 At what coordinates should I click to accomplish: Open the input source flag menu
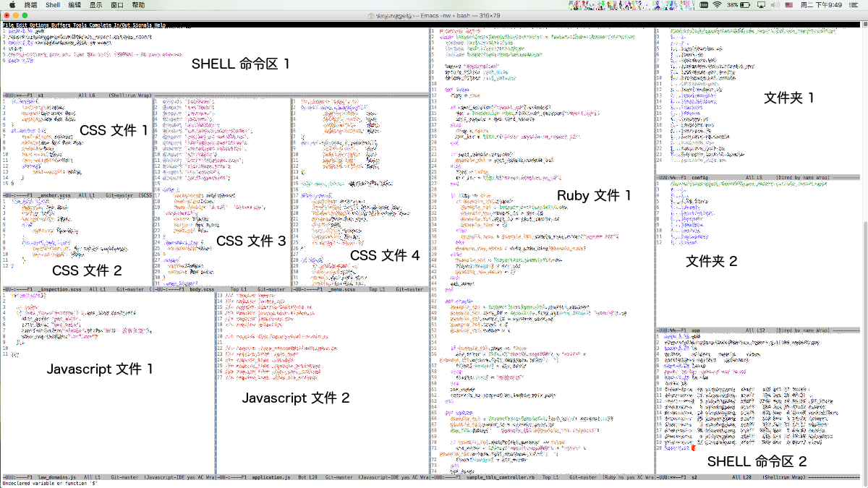(x=790, y=4)
